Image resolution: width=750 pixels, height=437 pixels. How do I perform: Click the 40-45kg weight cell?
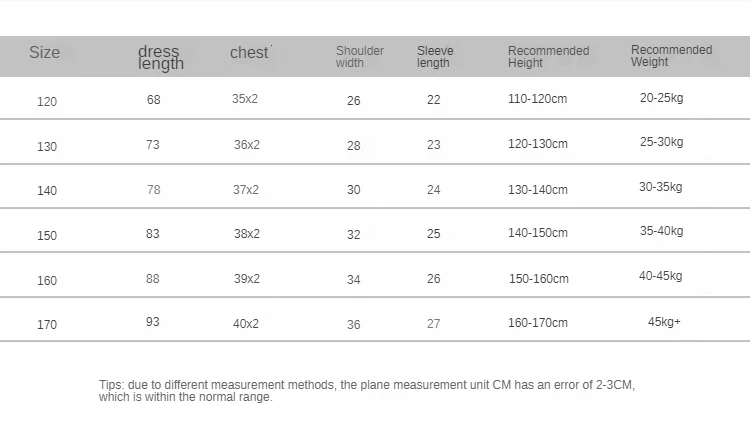pos(661,276)
